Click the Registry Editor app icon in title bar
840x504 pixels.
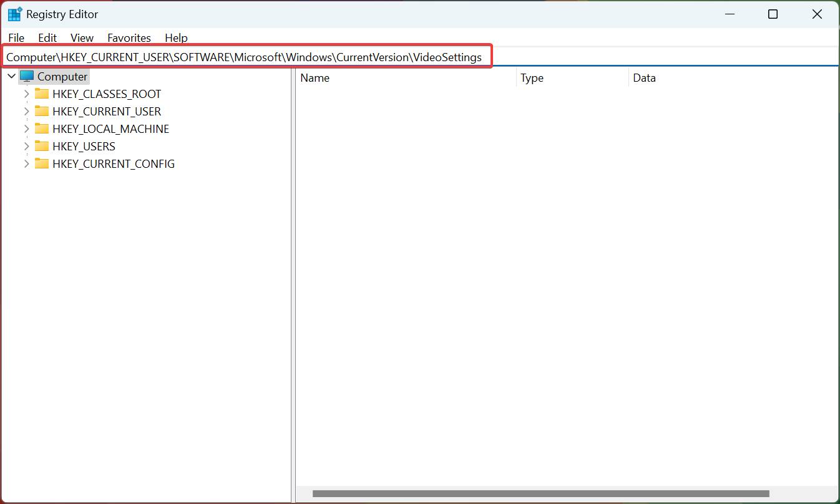click(x=14, y=14)
